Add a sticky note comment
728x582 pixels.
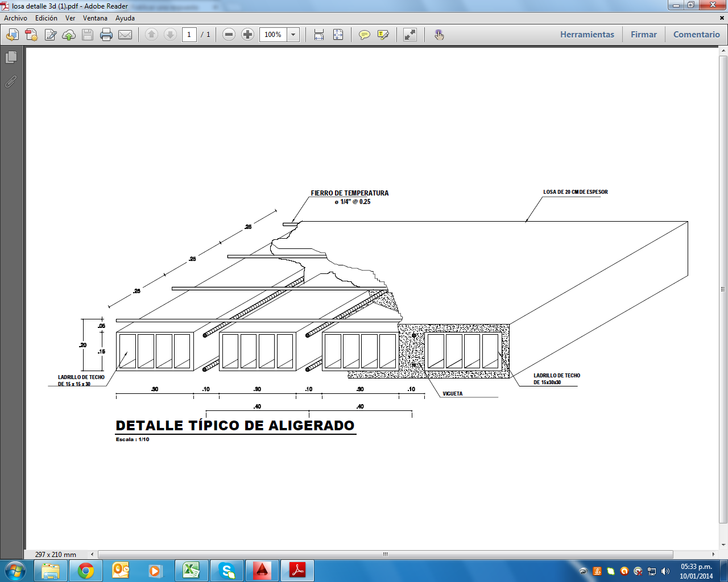point(365,35)
